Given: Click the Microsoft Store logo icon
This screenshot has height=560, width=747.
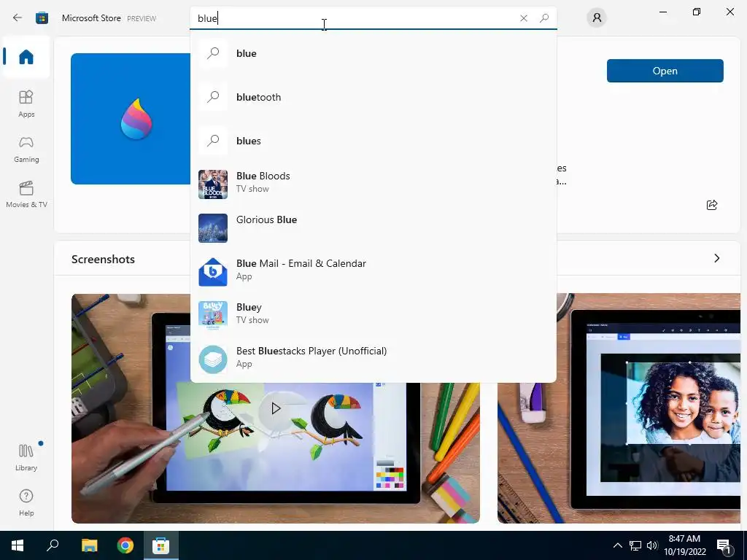Looking at the screenshot, I should [x=42, y=18].
